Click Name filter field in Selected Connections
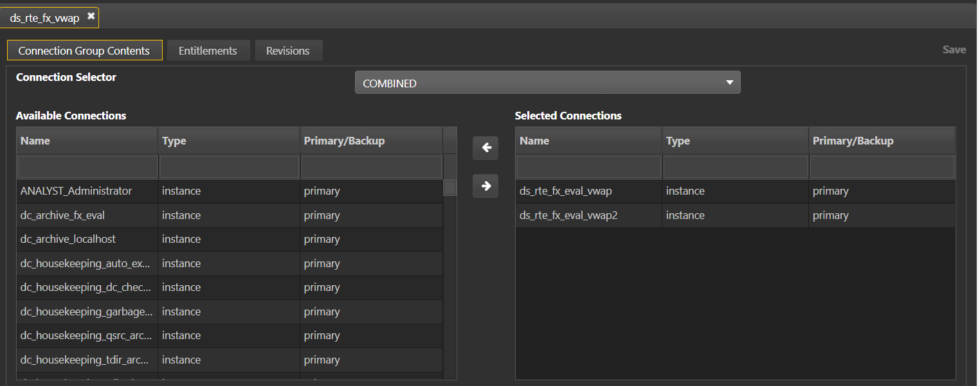Screen dimensions: 980x386 (x=588, y=167)
